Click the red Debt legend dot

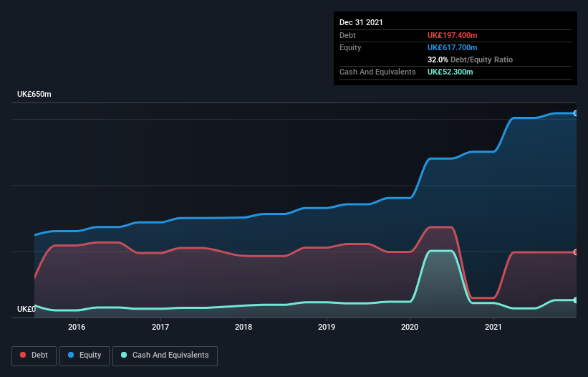click(x=23, y=355)
